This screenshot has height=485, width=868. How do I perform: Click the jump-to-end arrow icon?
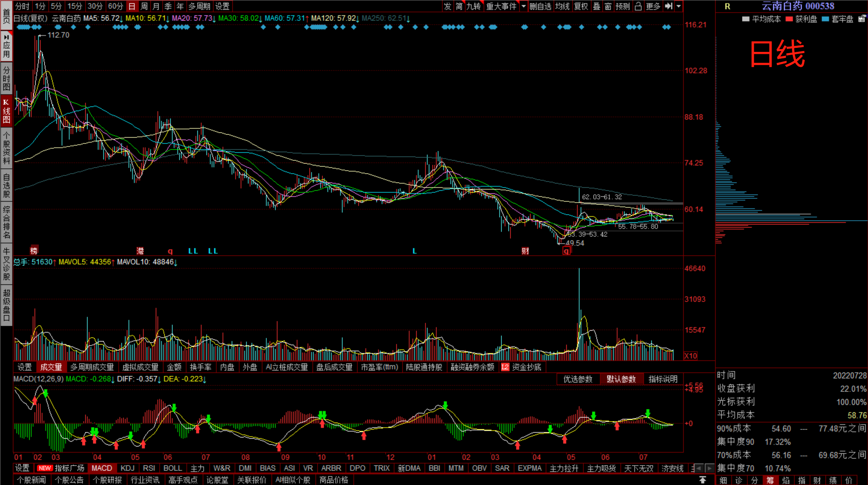coord(669,6)
